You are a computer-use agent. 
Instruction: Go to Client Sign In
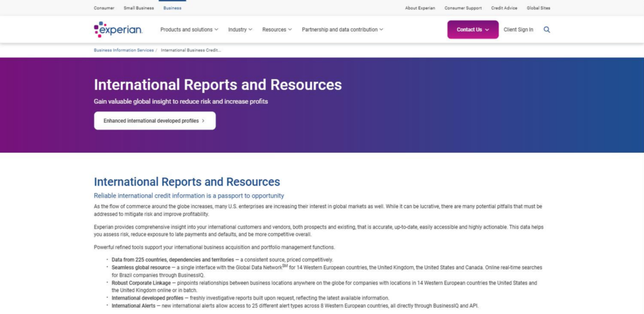click(x=518, y=30)
